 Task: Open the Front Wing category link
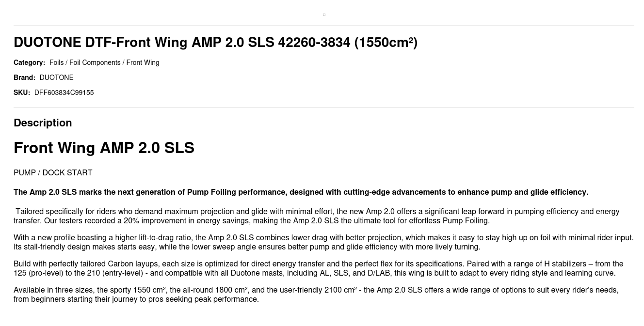[143, 62]
